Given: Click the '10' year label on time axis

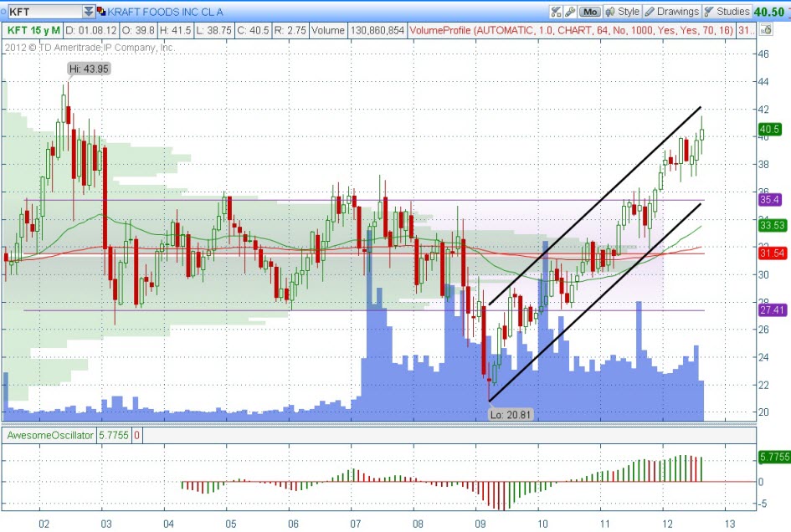Looking at the screenshot, I should click(542, 524).
